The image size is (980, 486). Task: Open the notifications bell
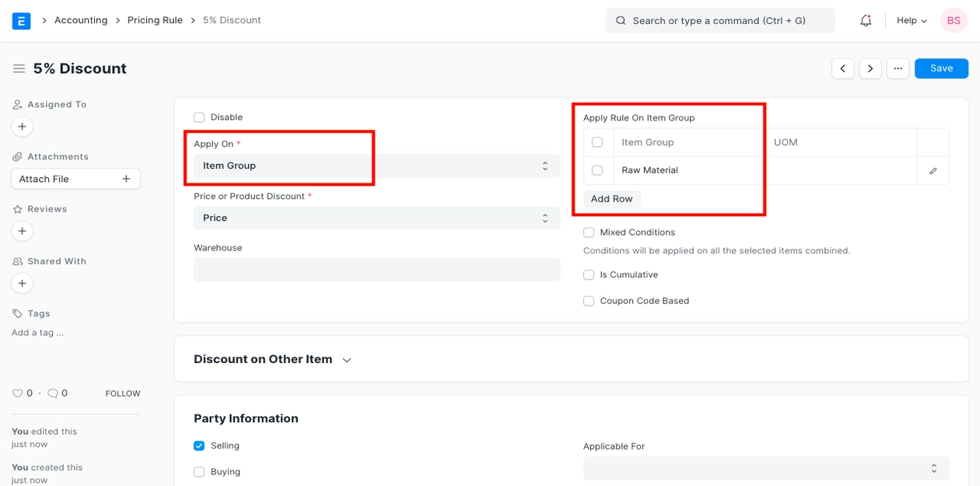pos(866,21)
